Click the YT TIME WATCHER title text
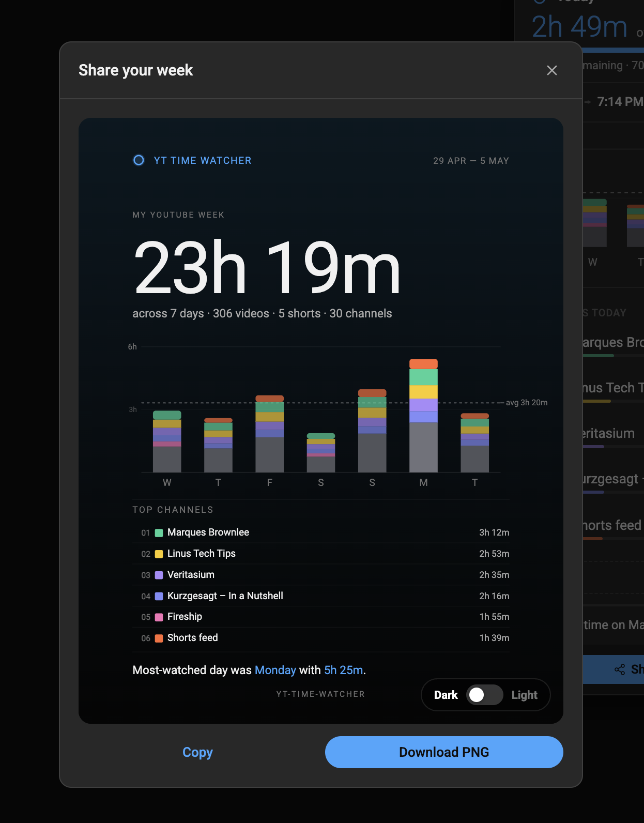The width and height of the screenshot is (644, 823). click(x=203, y=160)
